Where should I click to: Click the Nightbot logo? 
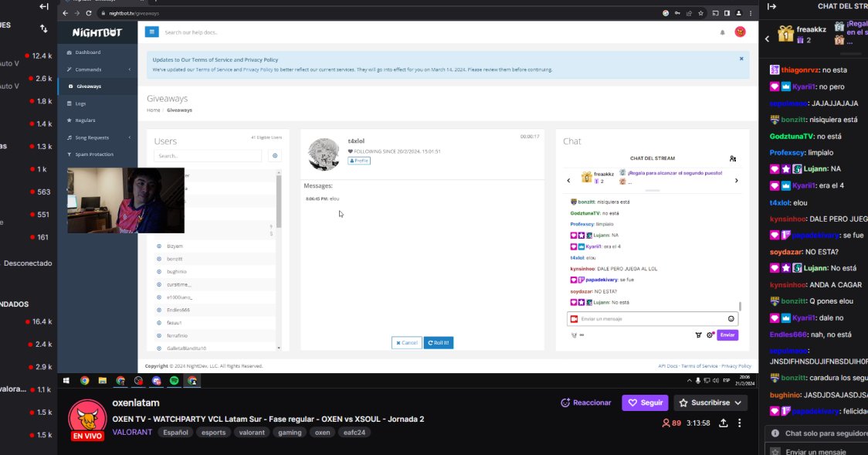point(97,32)
